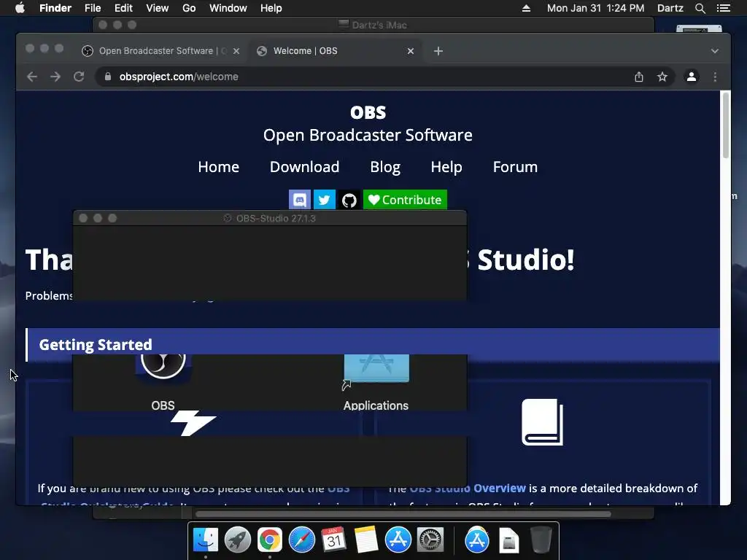Click the Dartz user name in menu bar
The image size is (747, 560).
click(x=670, y=8)
